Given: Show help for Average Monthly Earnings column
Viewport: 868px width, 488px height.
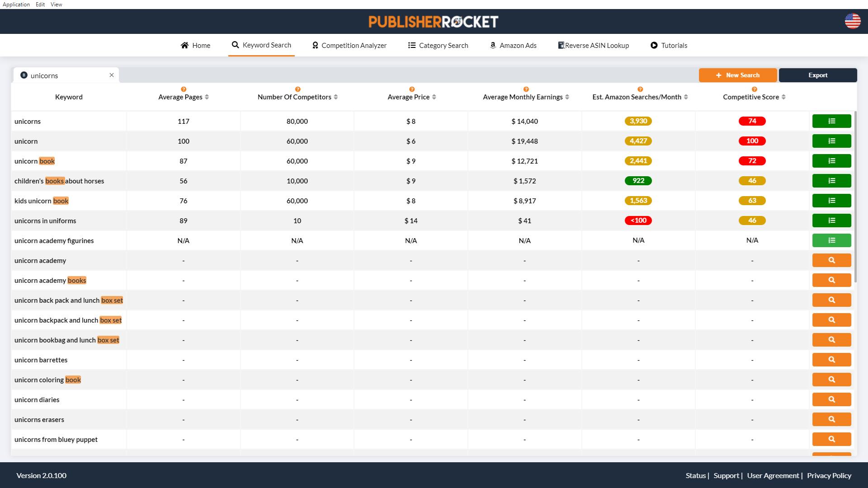Looking at the screenshot, I should click(526, 89).
